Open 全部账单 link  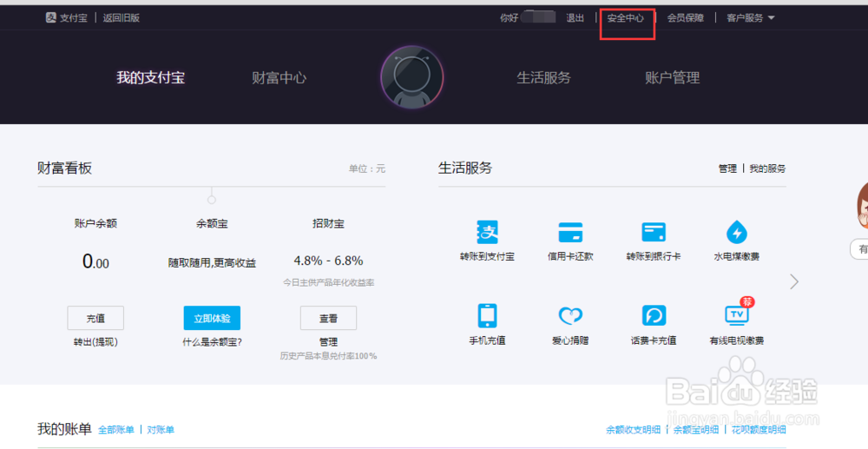coord(116,430)
